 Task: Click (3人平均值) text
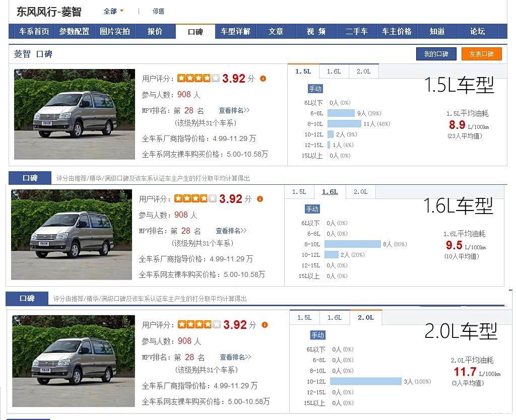point(468,383)
